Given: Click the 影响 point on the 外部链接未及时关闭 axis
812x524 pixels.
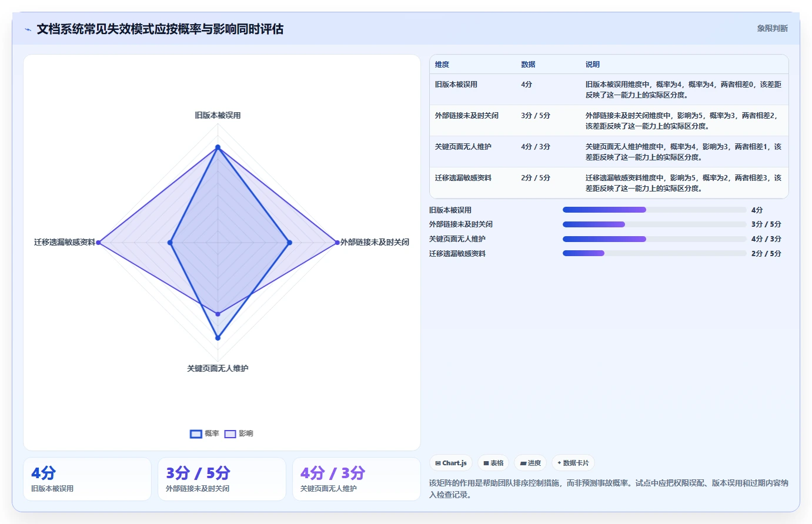Looking at the screenshot, I should [x=337, y=242].
